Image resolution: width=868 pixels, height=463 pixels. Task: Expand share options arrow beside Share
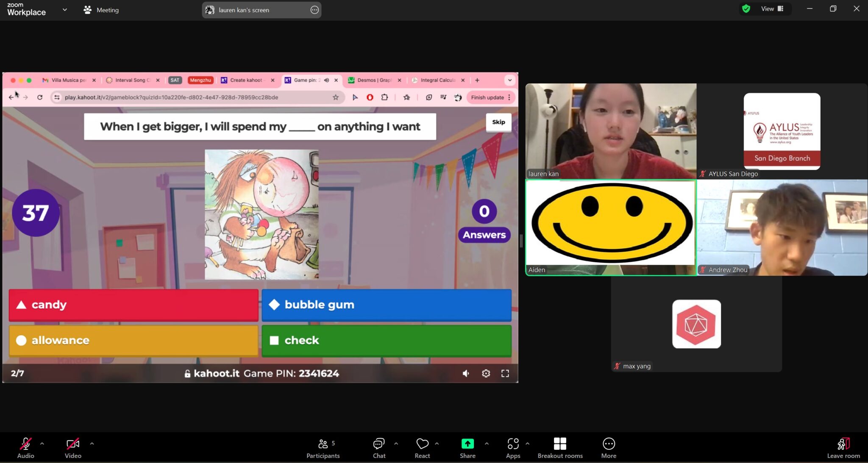(487, 444)
